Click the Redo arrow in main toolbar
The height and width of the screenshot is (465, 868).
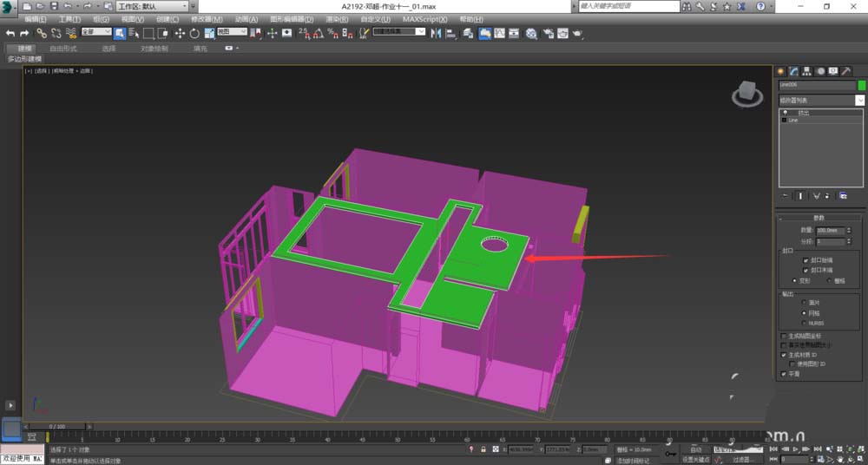24,34
